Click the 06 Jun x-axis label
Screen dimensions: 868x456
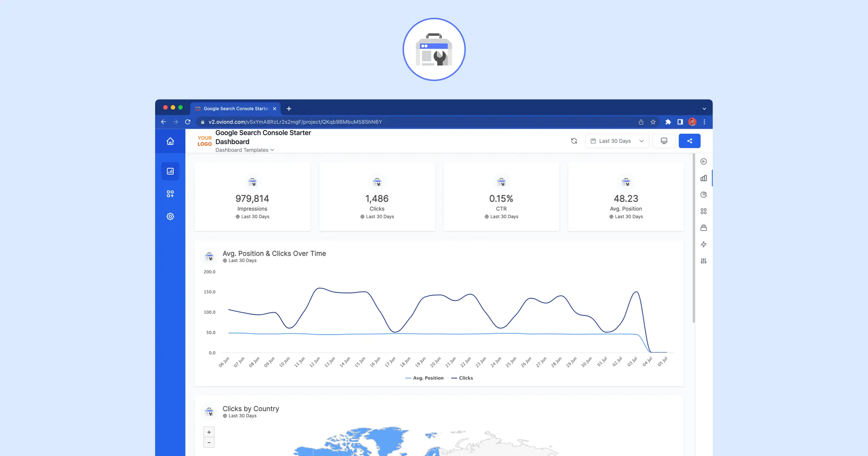click(224, 362)
